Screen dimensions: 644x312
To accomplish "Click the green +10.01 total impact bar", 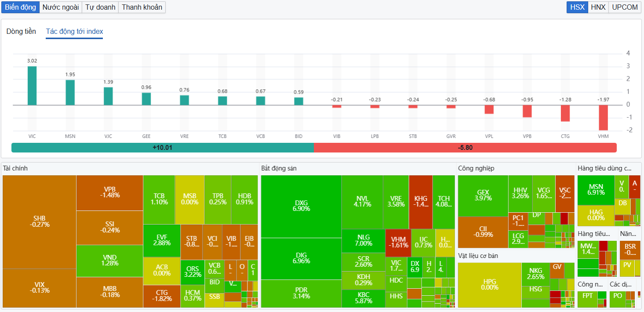I will (x=162, y=148).
